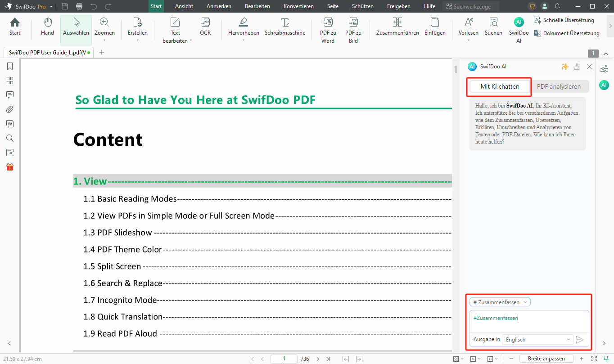Open Dokument Übersetzung
This screenshot has height=364, width=614.
pyautogui.click(x=567, y=33)
